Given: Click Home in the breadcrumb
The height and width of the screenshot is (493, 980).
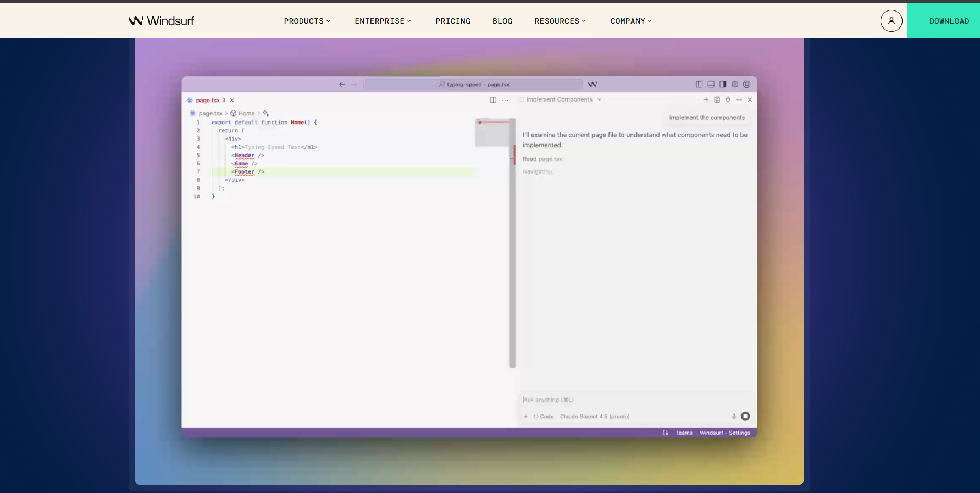Looking at the screenshot, I should [x=246, y=114].
